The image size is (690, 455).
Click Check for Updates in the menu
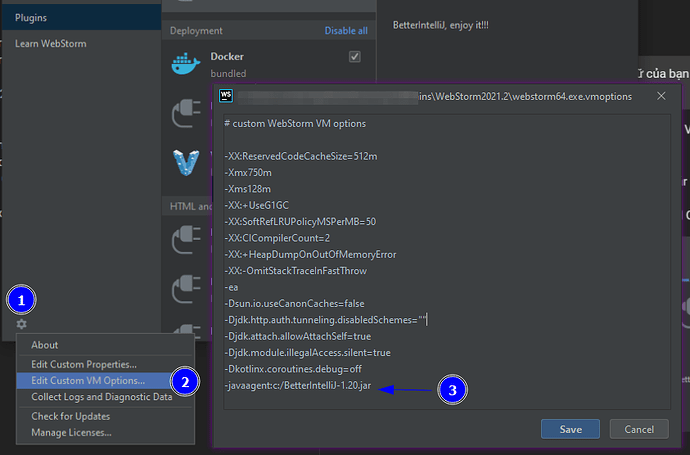coord(71,416)
